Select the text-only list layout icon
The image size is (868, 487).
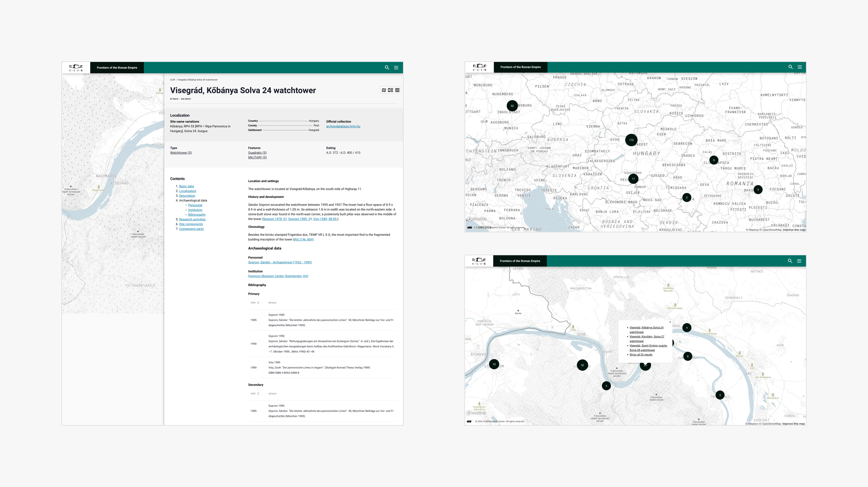coord(397,90)
